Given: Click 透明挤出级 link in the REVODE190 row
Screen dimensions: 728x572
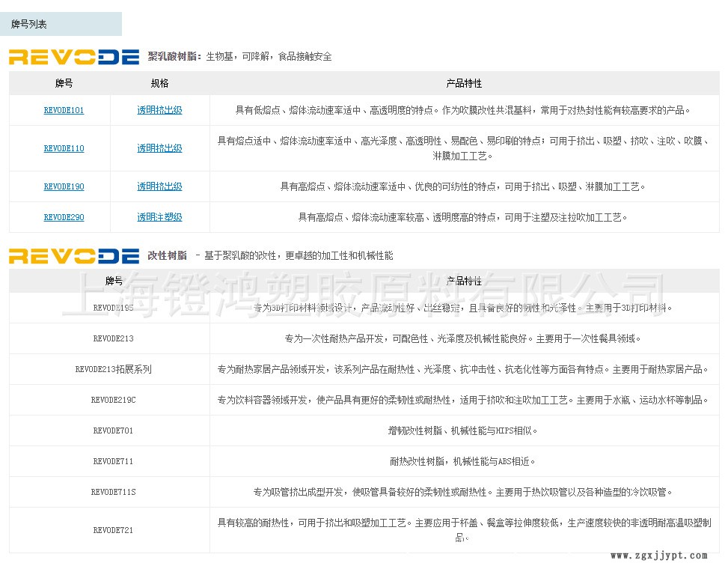Looking at the screenshot, I should [x=159, y=186].
